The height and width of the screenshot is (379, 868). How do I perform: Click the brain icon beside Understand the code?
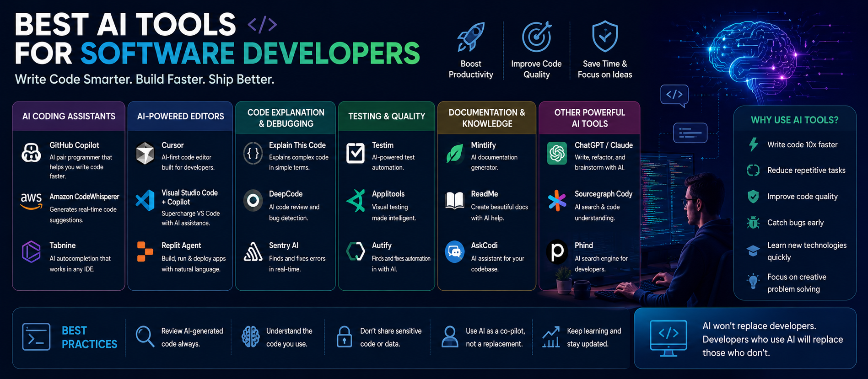pos(251,337)
